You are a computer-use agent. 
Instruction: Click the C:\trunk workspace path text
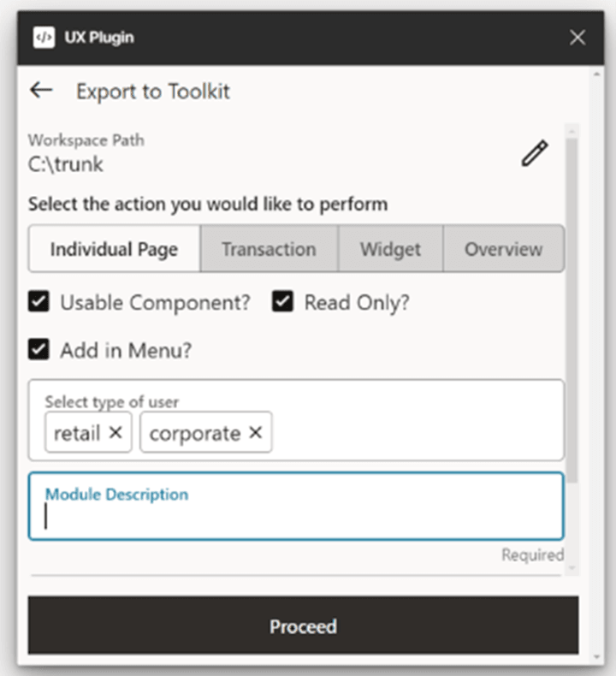[66, 164]
